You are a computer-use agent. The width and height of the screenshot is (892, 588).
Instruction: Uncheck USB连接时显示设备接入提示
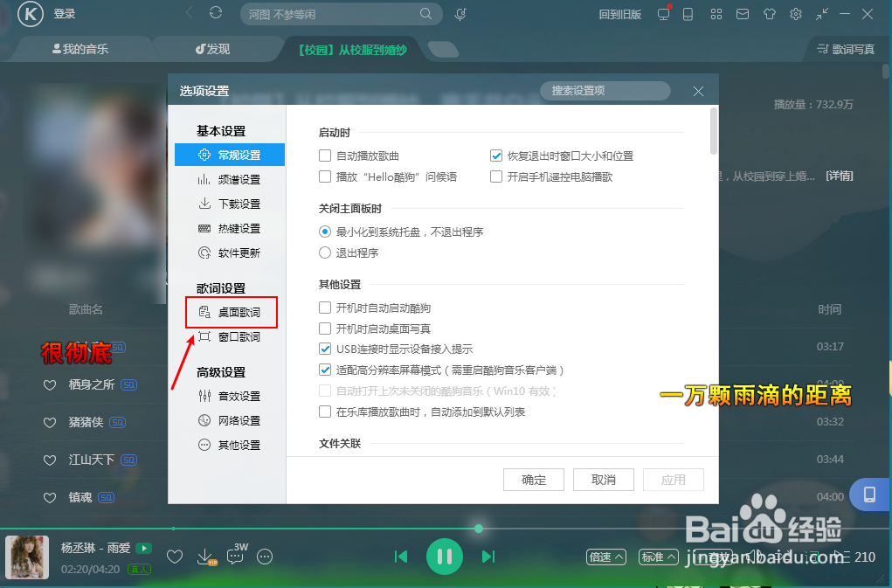pos(325,349)
